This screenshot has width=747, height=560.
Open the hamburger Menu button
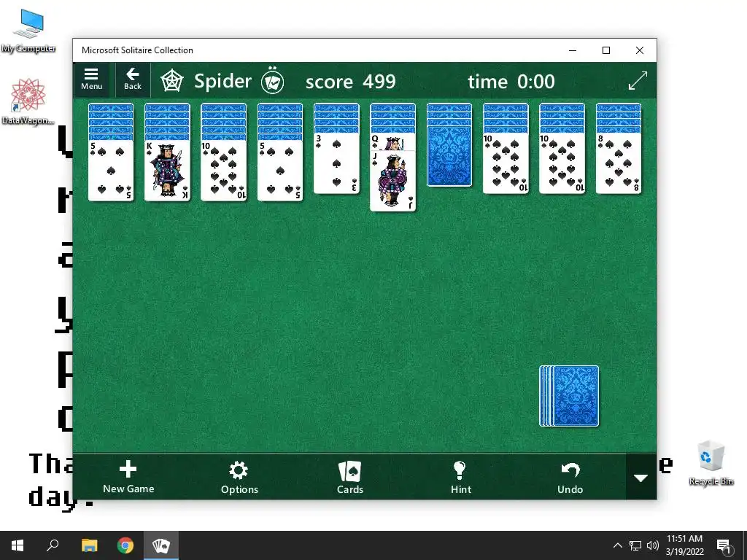pyautogui.click(x=91, y=79)
